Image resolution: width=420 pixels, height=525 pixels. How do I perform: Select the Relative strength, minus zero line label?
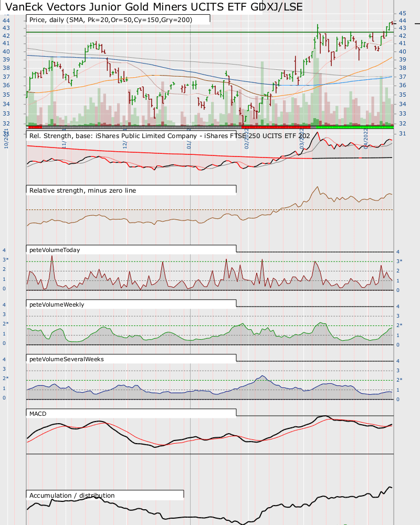click(83, 191)
